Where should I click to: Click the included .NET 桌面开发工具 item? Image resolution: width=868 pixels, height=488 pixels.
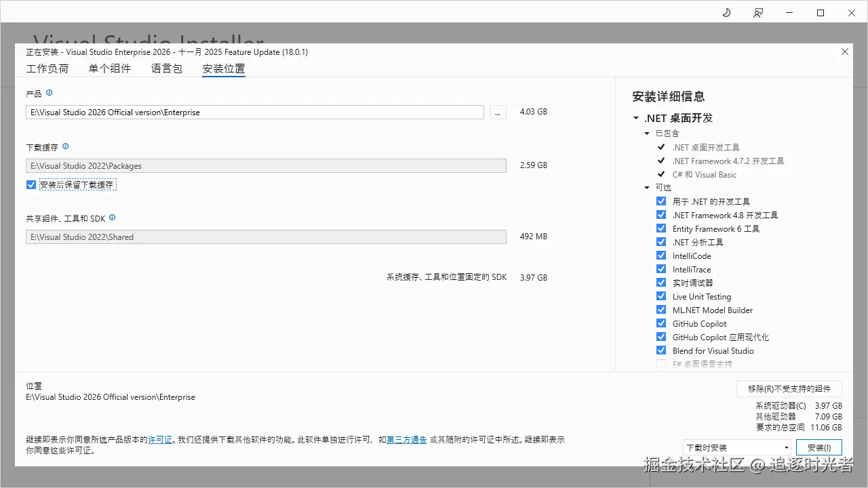(x=706, y=147)
